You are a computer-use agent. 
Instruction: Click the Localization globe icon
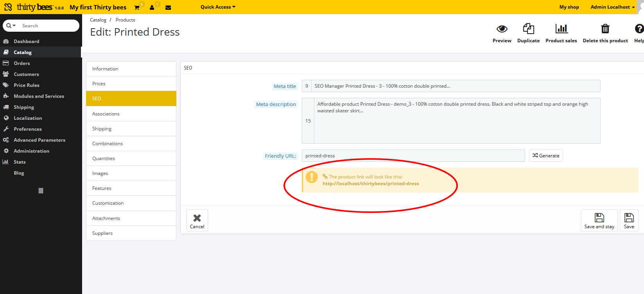click(x=6, y=118)
